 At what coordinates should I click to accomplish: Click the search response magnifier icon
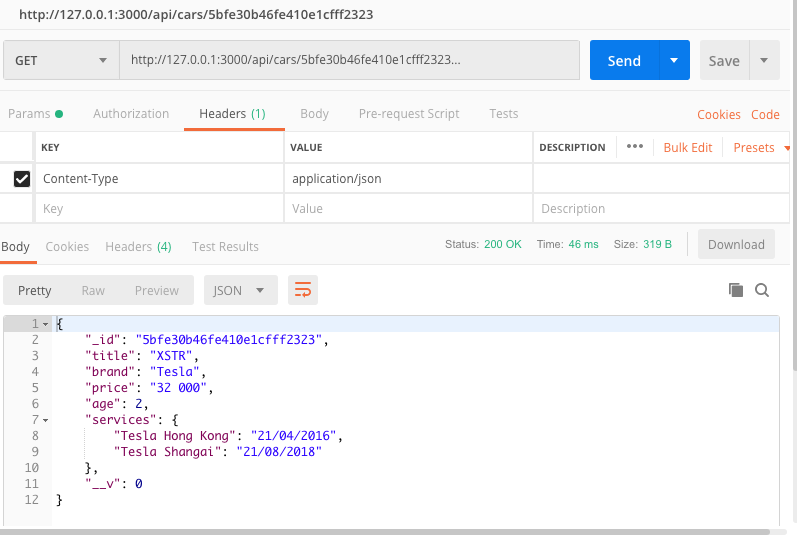tap(762, 290)
